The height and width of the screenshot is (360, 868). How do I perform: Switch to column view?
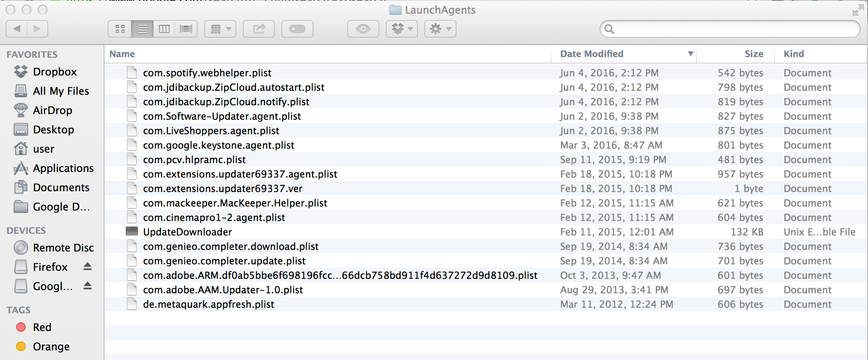point(164,29)
